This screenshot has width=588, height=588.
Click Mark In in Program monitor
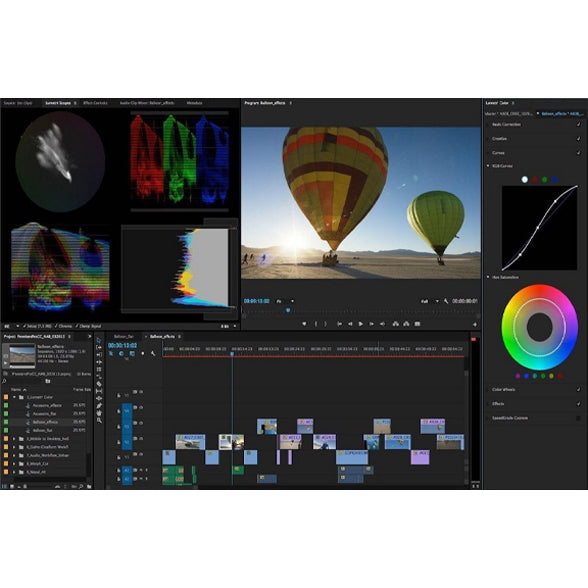(316, 324)
